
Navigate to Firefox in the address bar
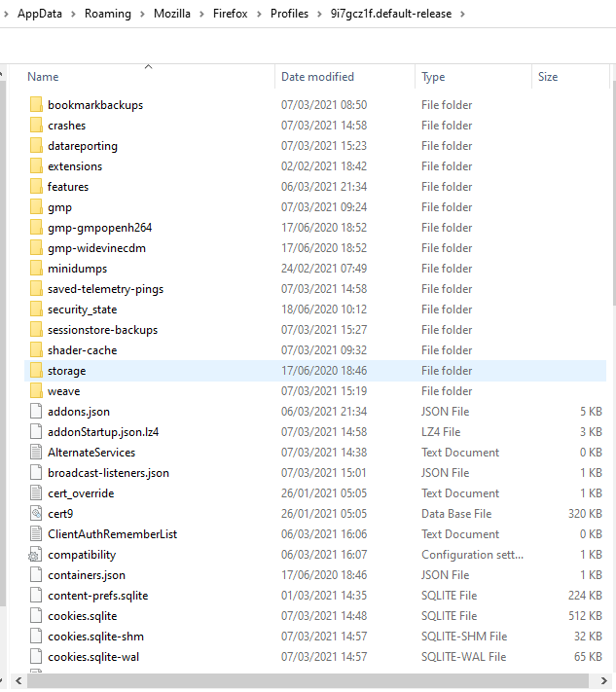click(x=231, y=14)
